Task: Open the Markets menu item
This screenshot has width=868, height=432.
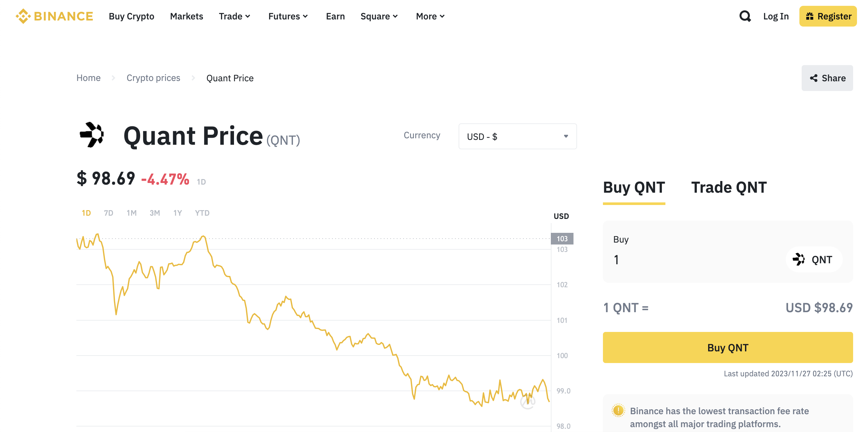Action: (186, 16)
